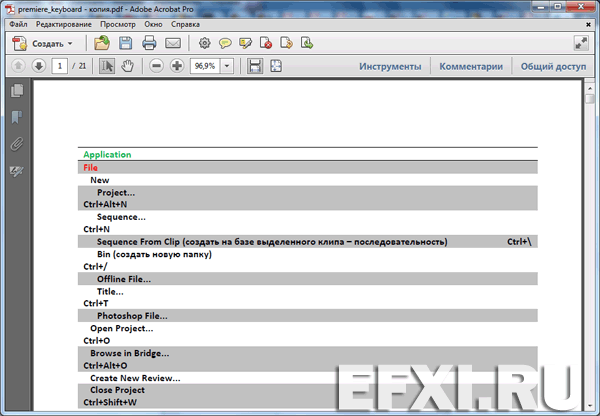
Task: Click the Ctrl+Alt+N shortcut text
Action: point(105,204)
